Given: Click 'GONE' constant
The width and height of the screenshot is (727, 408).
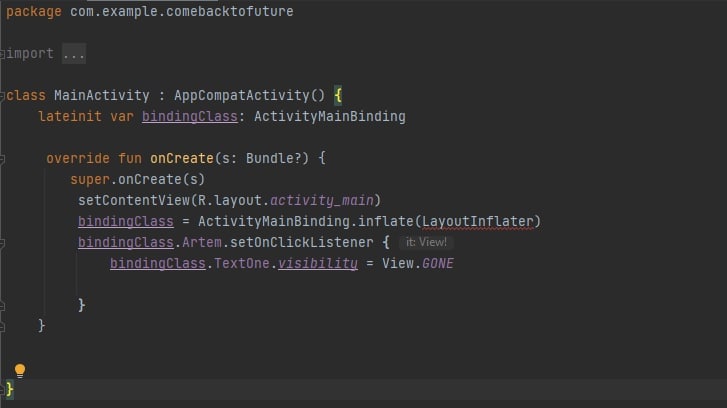Looking at the screenshot, I should 438,263.
